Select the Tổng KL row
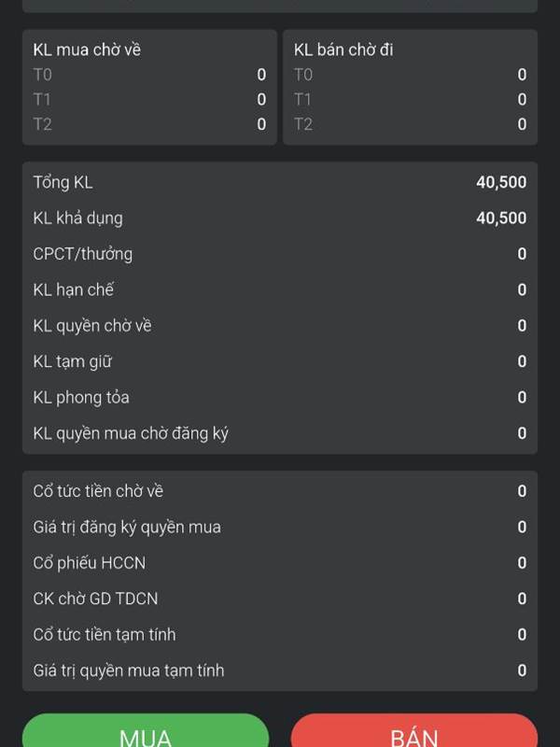This screenshot has width=560, height=747. click(x=280, y=182)
